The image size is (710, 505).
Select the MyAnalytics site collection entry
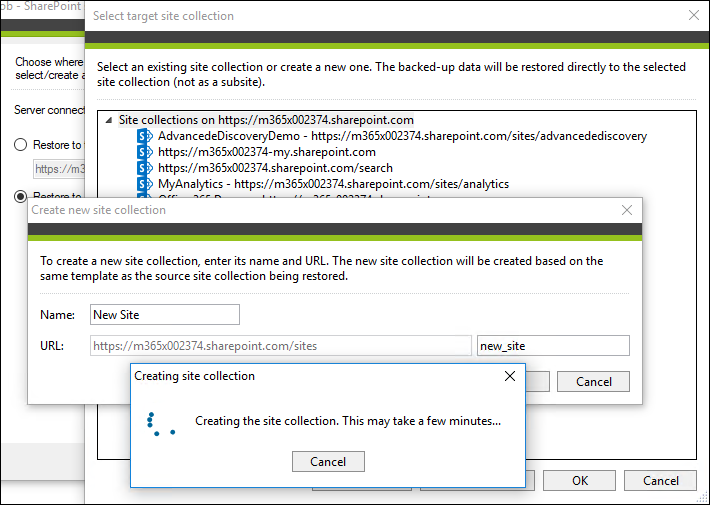tap(333, 184)
